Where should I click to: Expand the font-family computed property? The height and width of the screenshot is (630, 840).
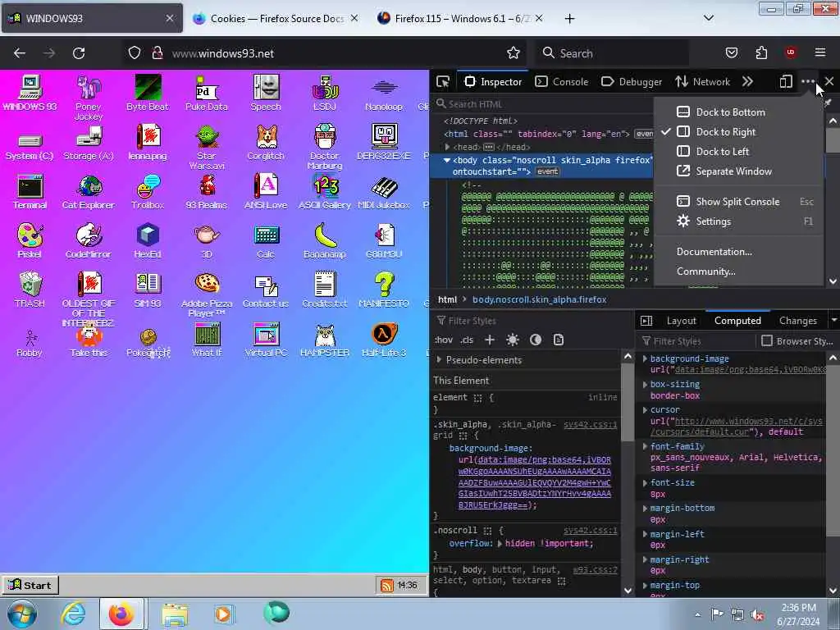point(645,446)
